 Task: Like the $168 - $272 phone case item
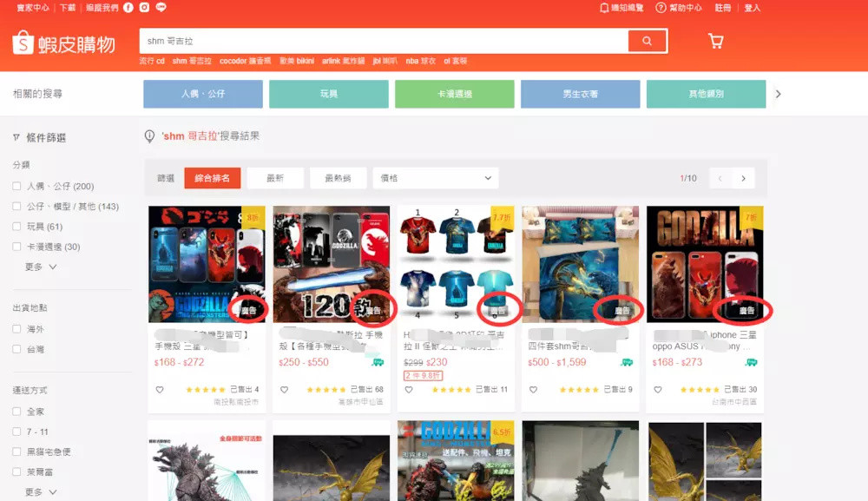click(160, 390)
